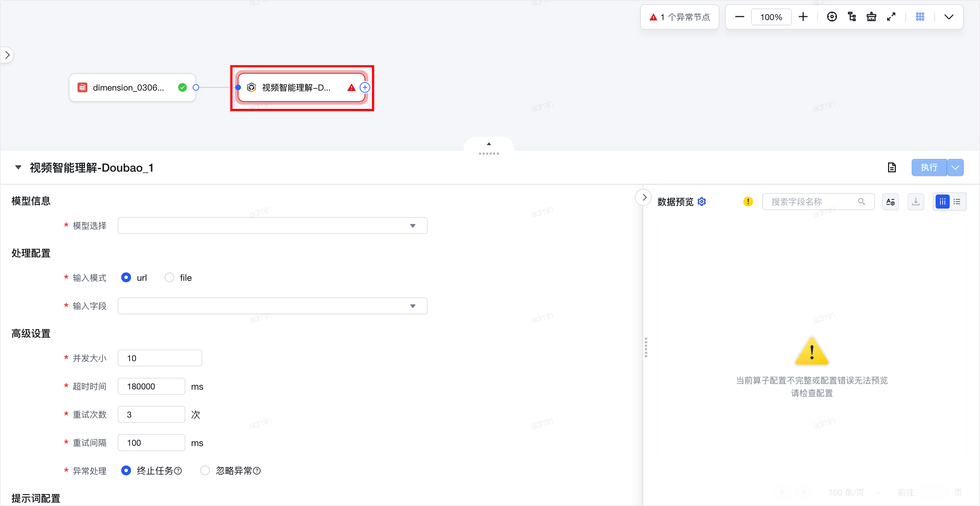Click the 请检查配置 message text

(812, 393)
